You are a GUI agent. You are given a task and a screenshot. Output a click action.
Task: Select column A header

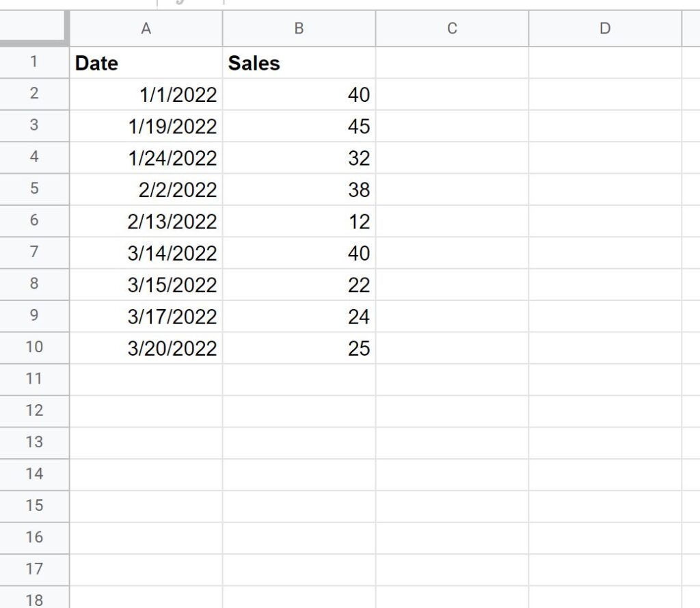coord(146,28)
